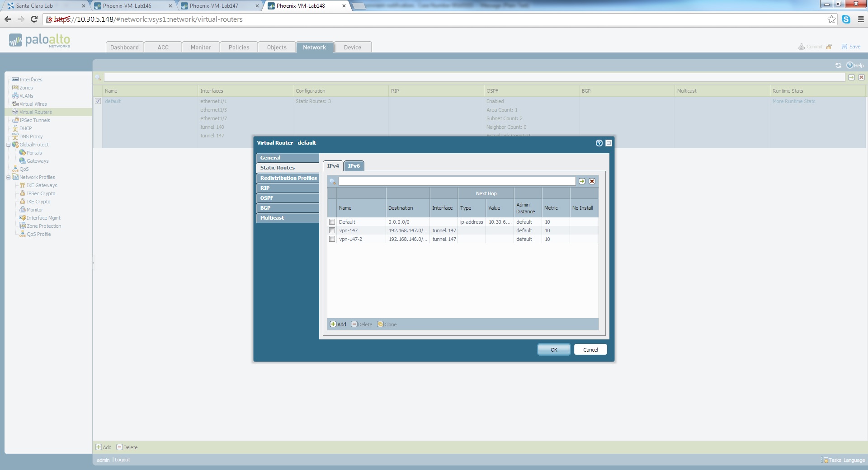Check the Default route checkbox
Screen dimensions: 868x470
pos(332,222)
